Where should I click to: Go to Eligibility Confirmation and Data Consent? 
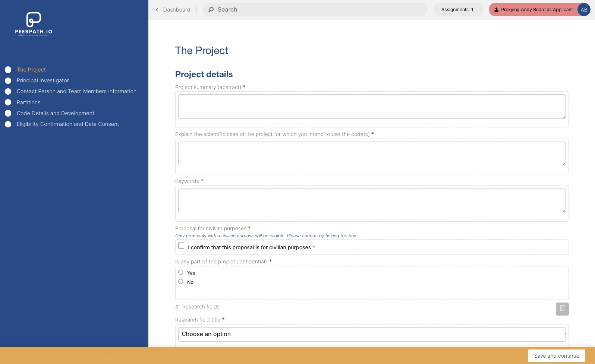(67, 124)
